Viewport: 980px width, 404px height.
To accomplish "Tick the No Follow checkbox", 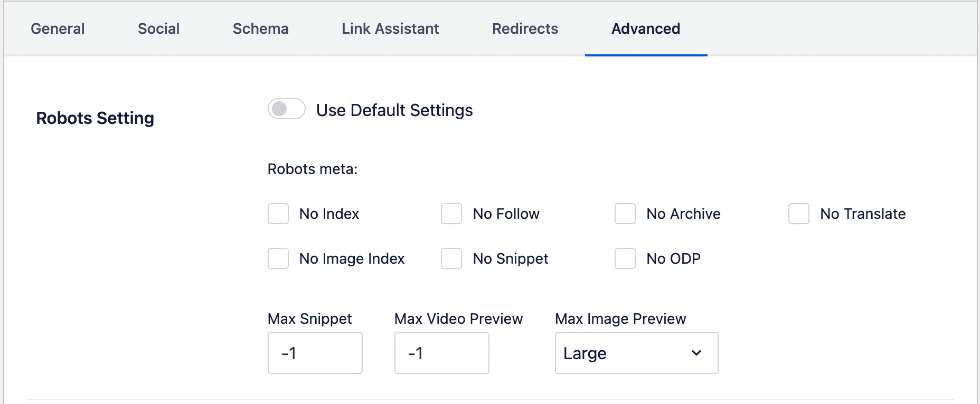I will [x=451, y=214].
